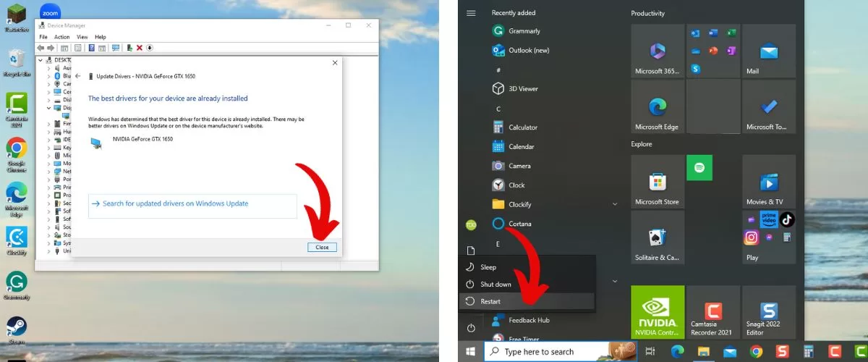Open Grammarly desktop shortcut

click(x=16, y=286)
